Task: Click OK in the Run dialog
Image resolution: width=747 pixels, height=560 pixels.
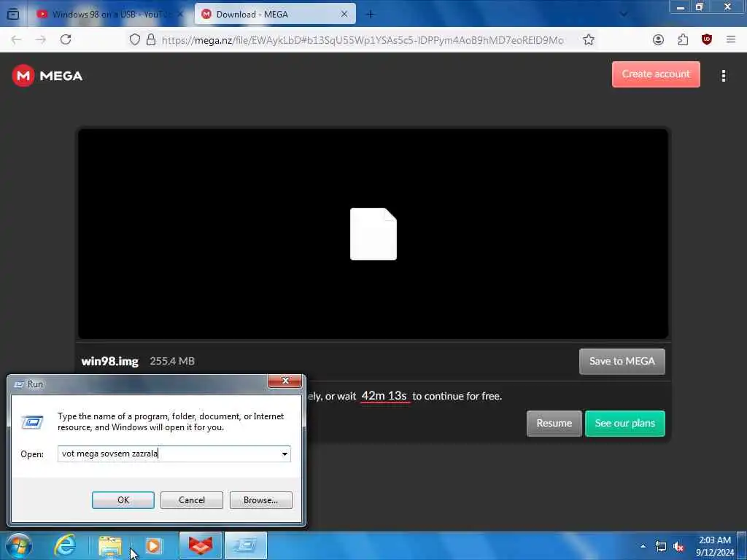Action: point(123,500)
